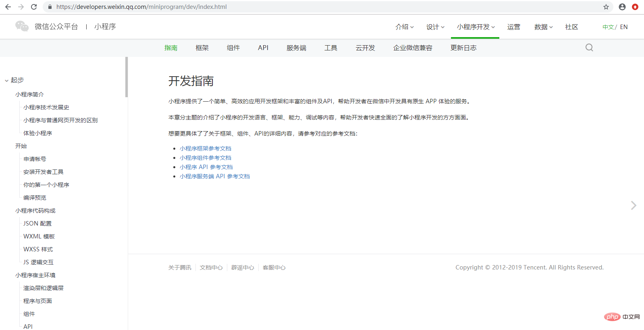This screenshot has height=330, width=644.
Task: Open the 小程序框架参考文档 link
Action: 206,148
